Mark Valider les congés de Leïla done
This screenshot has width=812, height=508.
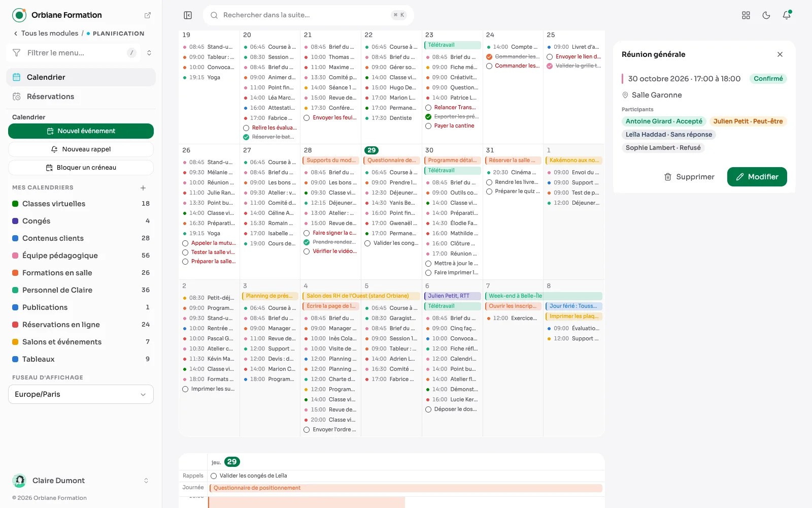coord(214,476)
